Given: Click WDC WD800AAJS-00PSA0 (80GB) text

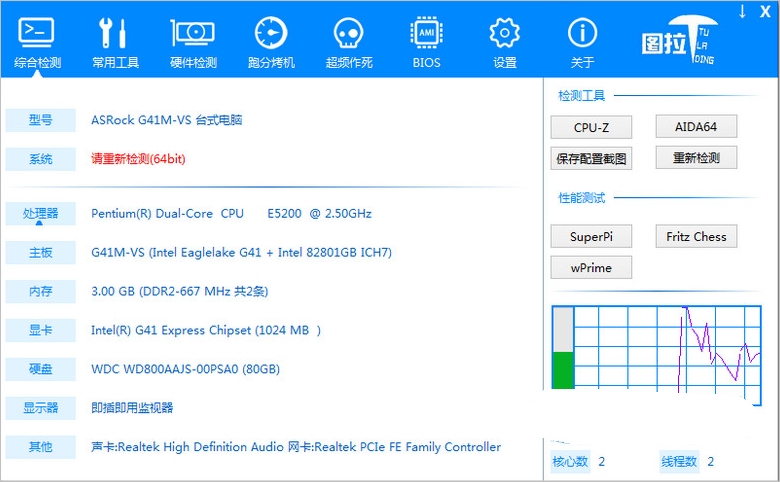Looking at the screenshot, I should coord(186,369).
